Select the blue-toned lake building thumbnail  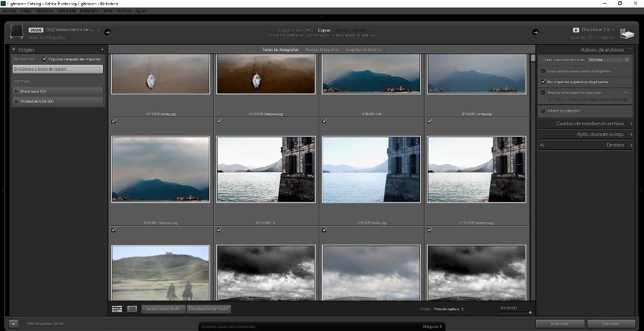click(x=371, y=169)
